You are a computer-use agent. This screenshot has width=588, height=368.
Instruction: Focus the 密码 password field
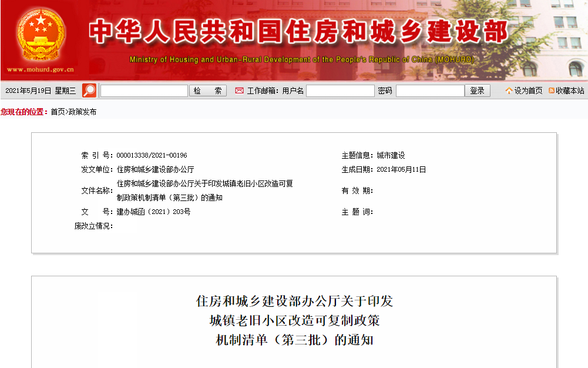[x=430, y=91]
